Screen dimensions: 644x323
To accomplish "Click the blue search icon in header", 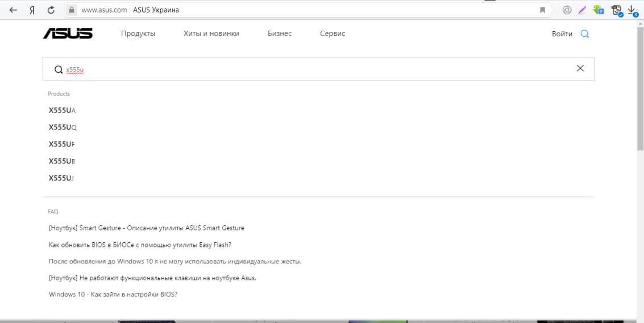I will click(584, 34).
